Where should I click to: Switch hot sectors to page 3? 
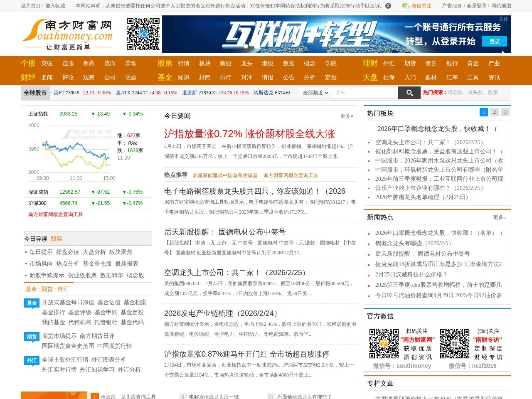click(x=505, y=112)
